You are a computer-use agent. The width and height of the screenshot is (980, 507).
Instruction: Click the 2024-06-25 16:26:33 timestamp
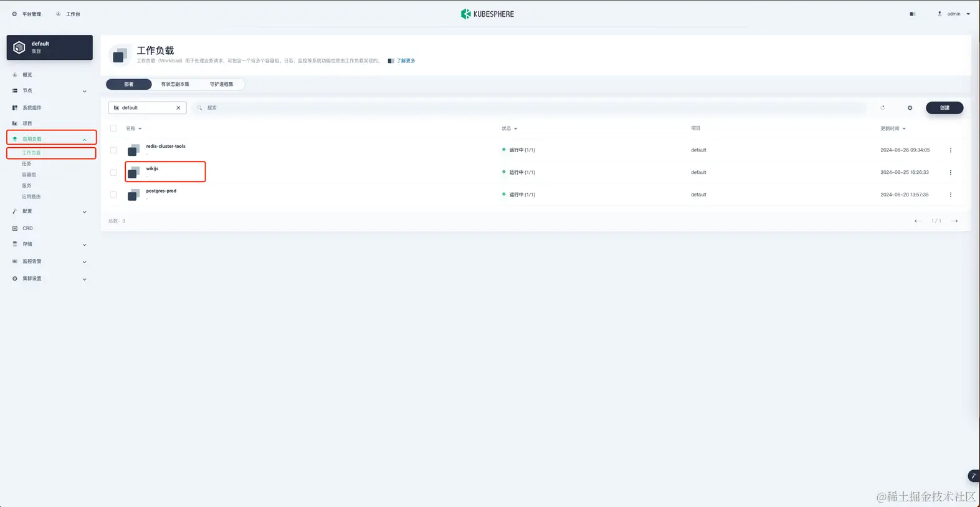pyautogui.click(x=905, y=173)
